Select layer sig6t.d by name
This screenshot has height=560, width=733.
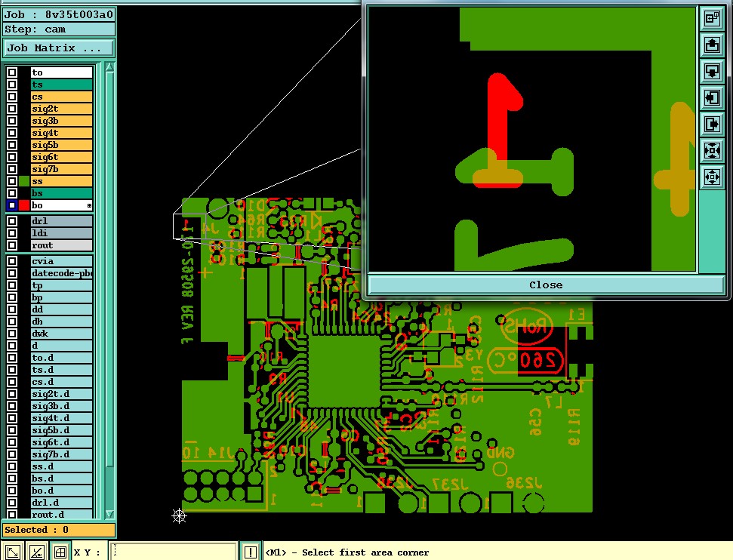click(62, 442)
